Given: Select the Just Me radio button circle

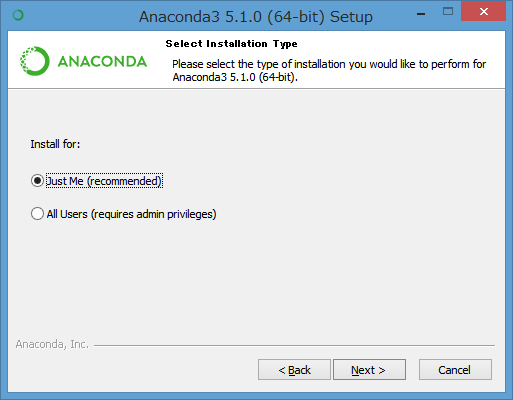Looking at the screenshot, I should (x=37, y=181).
